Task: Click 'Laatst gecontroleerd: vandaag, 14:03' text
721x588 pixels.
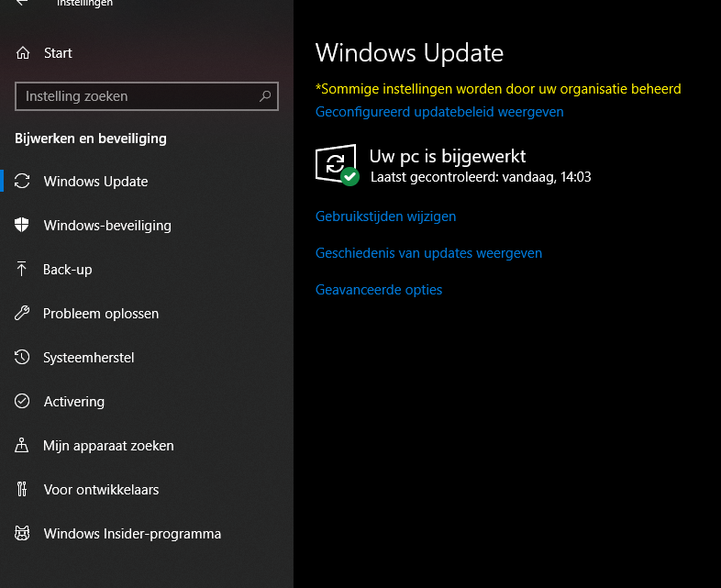Action: [x=481, y=177]
